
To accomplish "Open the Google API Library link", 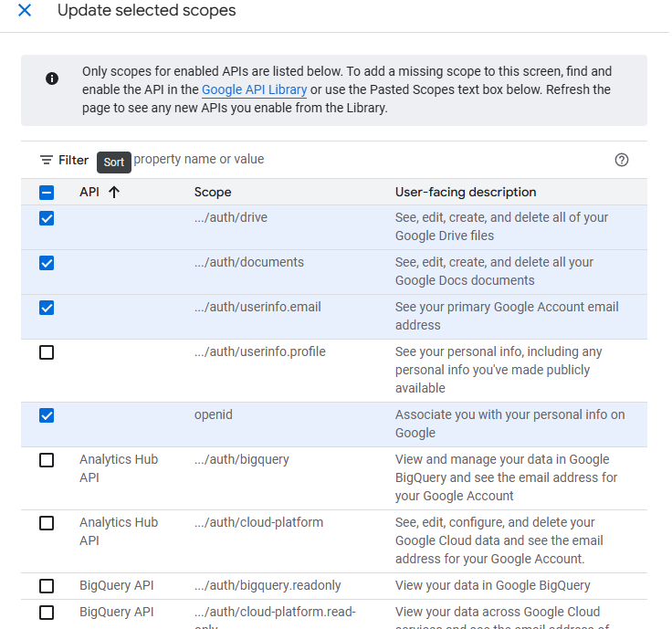I will [x=254, y=89].
